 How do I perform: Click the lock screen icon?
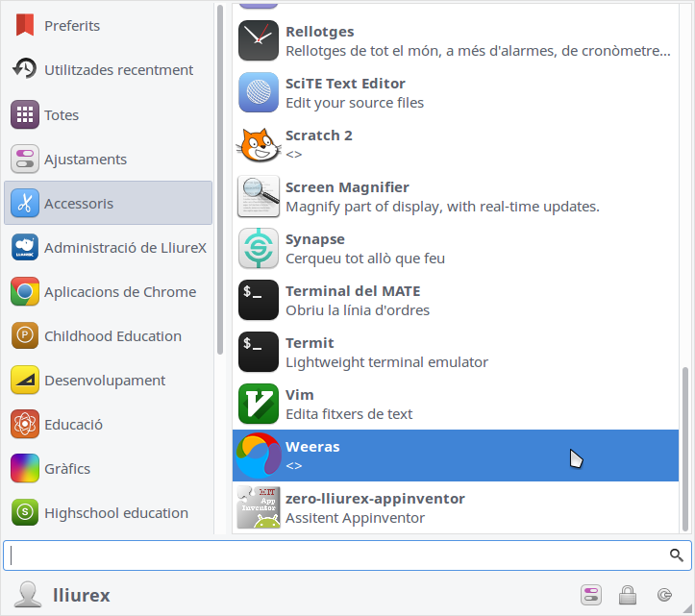(x=628, y=595)
